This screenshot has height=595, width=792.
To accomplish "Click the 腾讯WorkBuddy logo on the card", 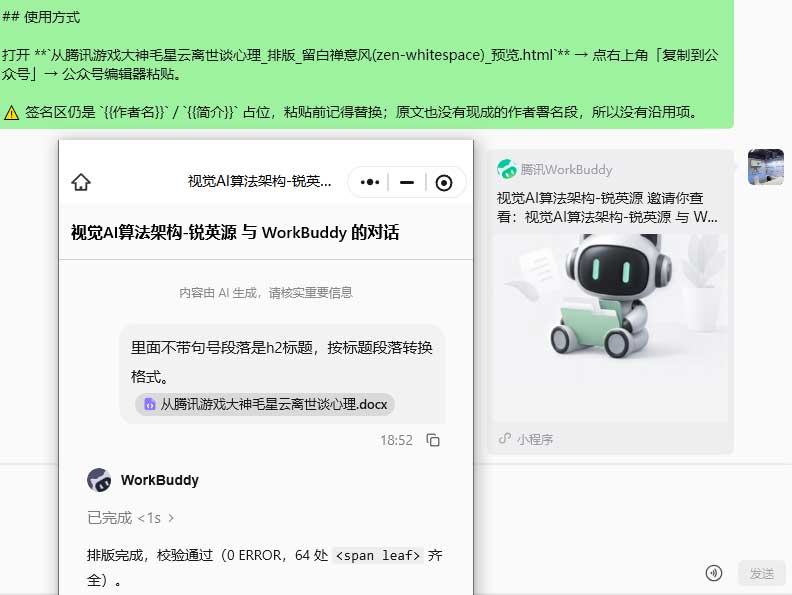I will click(507, 169).
